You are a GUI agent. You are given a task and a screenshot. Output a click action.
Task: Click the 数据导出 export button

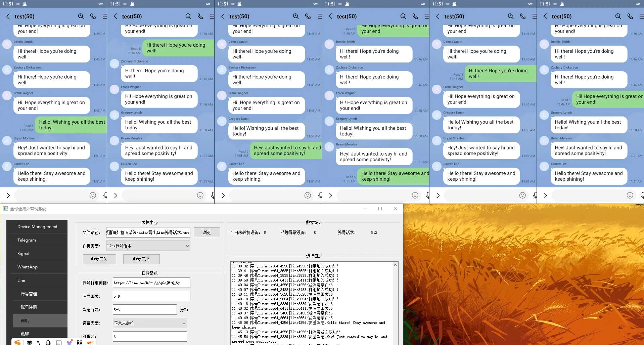pyautogui.click(x=141, y=259)
